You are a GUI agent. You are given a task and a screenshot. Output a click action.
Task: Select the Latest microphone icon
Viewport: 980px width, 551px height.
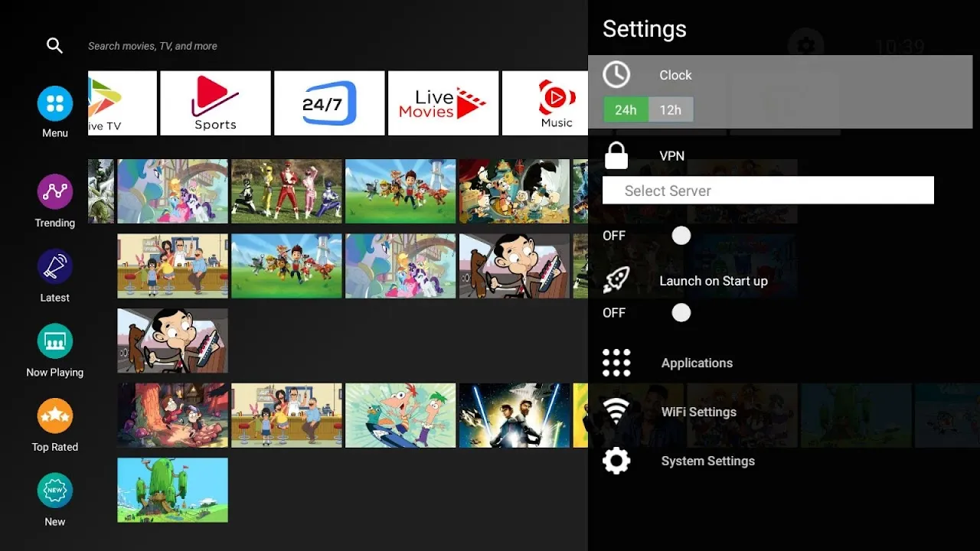(x=55, y=267)
